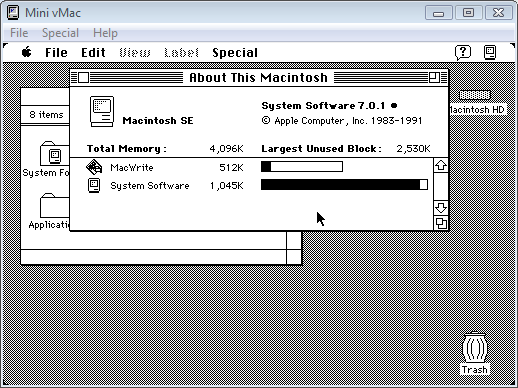Select the MacWrite application icon
The height and width of the screenshot is (388, 518).
point(94,167)
